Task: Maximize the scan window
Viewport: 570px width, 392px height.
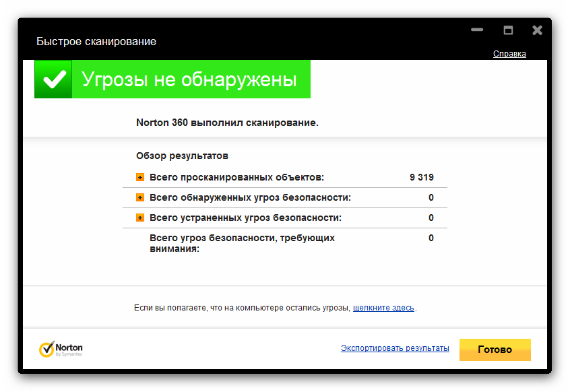Action: click(508, 30)
